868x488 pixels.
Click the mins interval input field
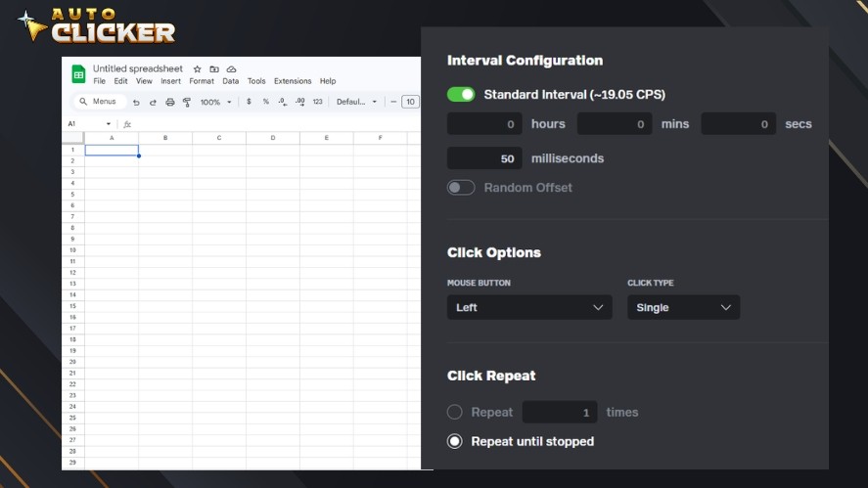coord(615,124)
